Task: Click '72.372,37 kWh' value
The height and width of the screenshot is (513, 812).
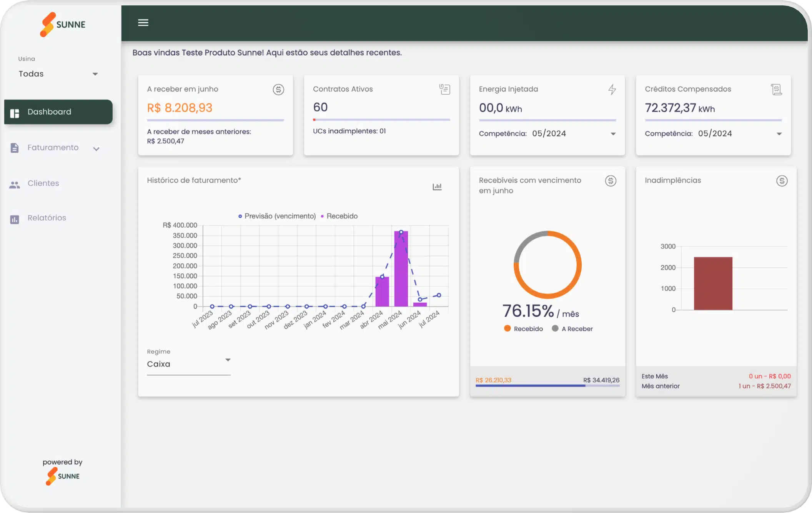Action: coord(680,108)
